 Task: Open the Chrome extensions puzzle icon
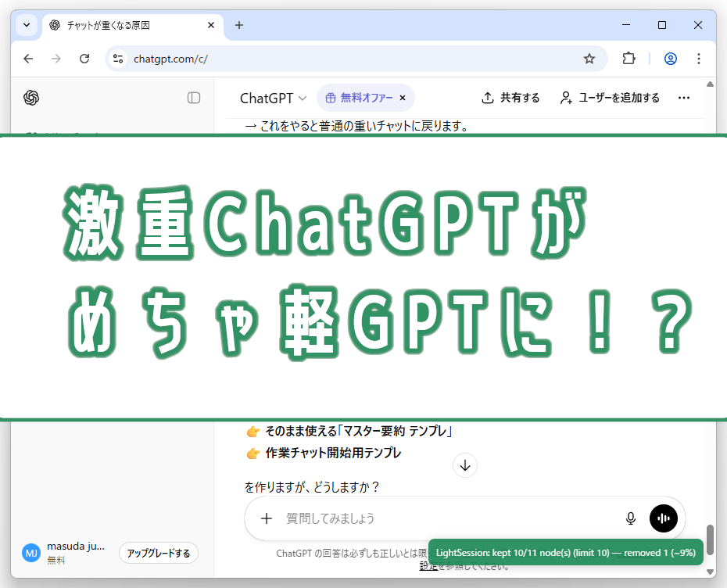[629, 59]
